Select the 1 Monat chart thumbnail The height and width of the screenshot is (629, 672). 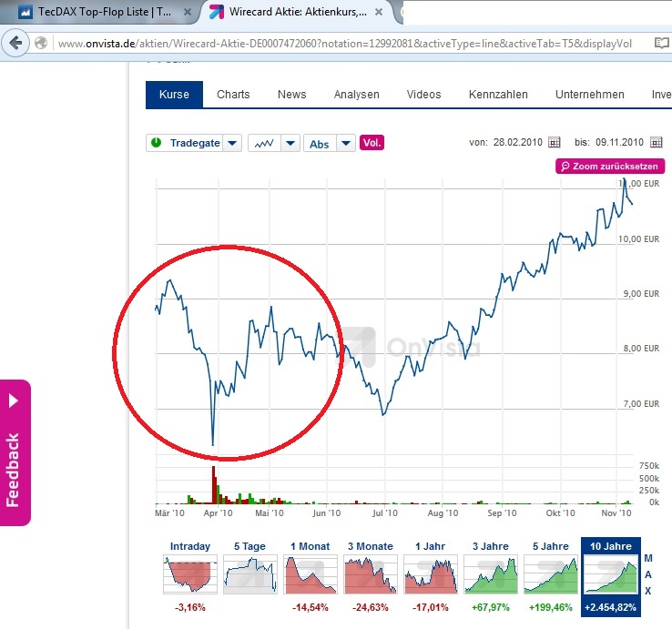pyautogui.click(x=311, y=574)
